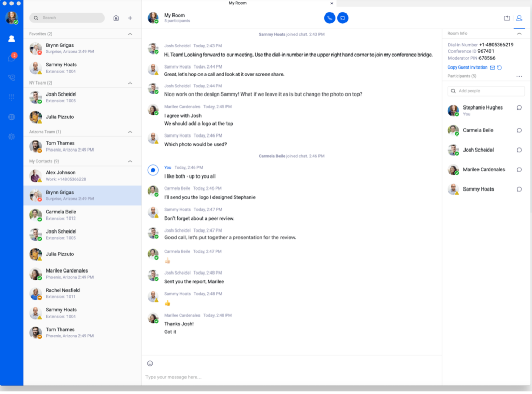Image resolution: width=532 pixels, height=394 pixels.
Task: Select the globe meetings icon in sidebar
Action: [x=11, y=116]
